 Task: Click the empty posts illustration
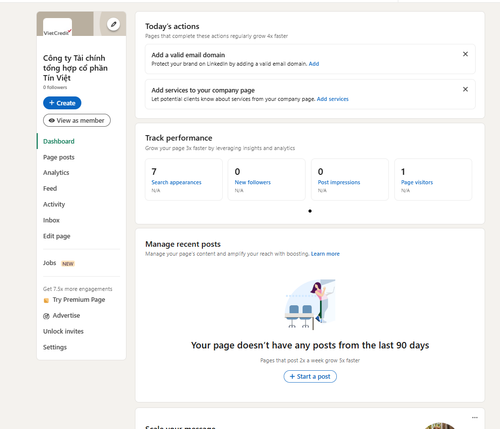point(310,305)
